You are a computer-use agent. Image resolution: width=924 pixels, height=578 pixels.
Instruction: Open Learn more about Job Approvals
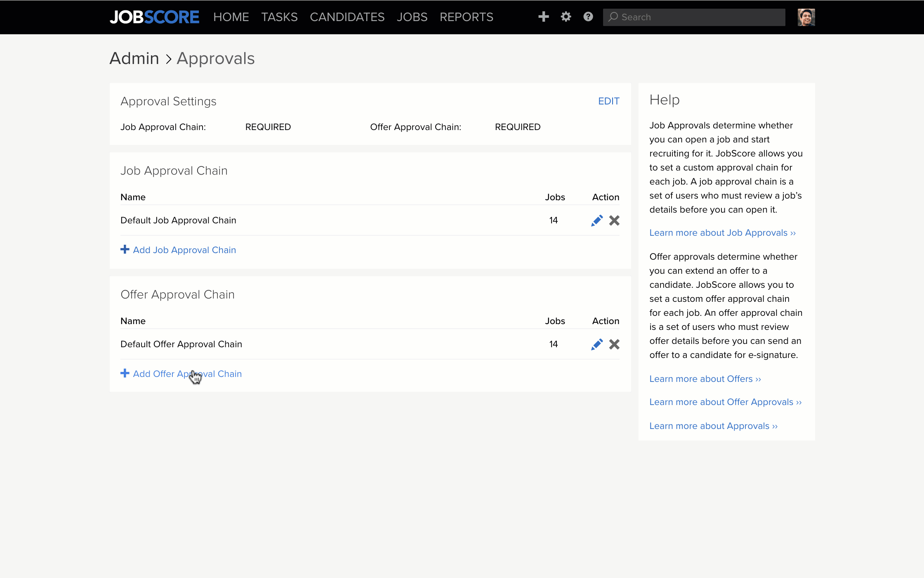pyautogui.click(x=722, y=233)
